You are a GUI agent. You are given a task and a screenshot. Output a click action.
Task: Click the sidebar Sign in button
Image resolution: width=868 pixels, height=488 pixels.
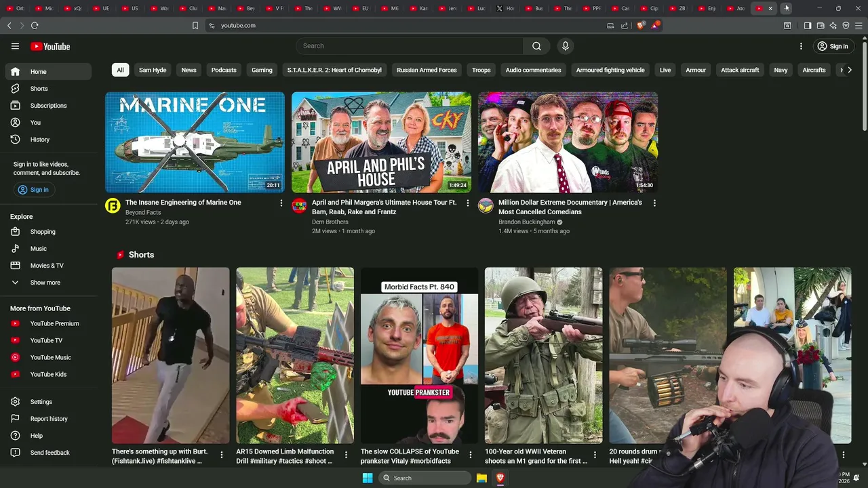34,190
